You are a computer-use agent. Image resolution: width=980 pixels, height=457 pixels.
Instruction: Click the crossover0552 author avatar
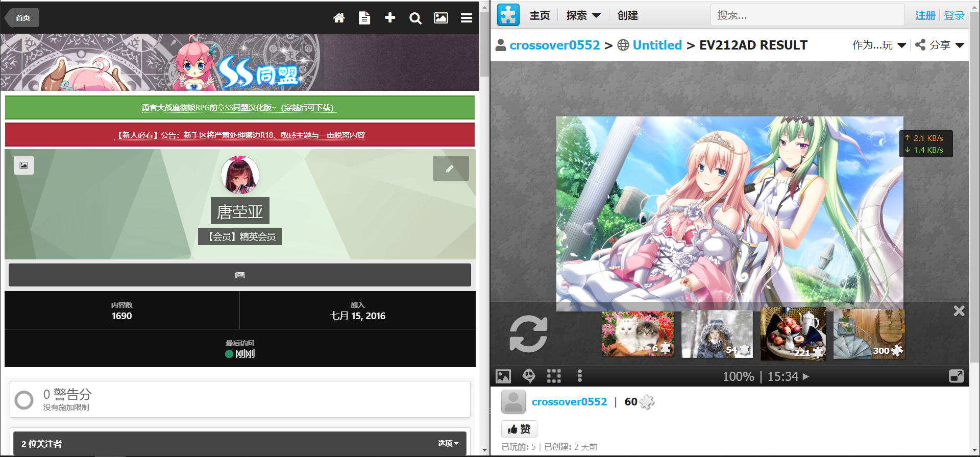pos(513,401)
